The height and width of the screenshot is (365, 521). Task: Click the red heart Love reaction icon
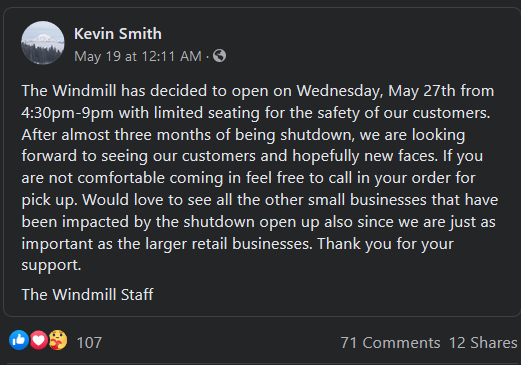[39, 340]
